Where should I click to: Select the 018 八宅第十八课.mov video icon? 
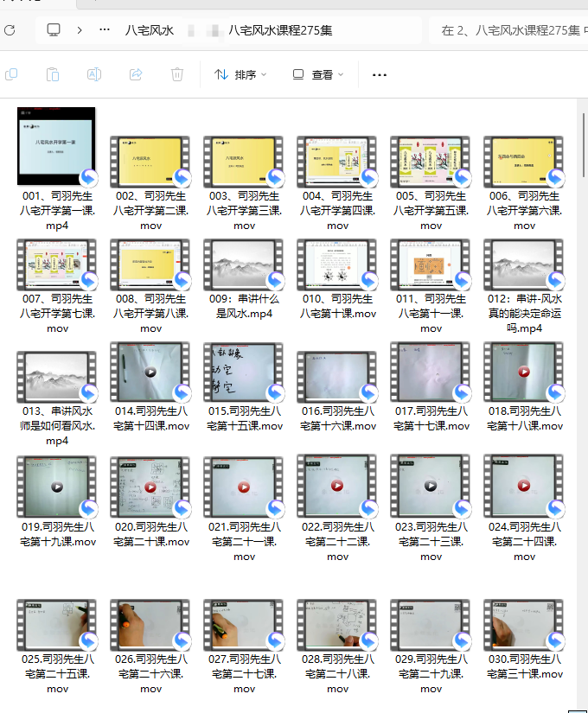[x=523, y=372]
